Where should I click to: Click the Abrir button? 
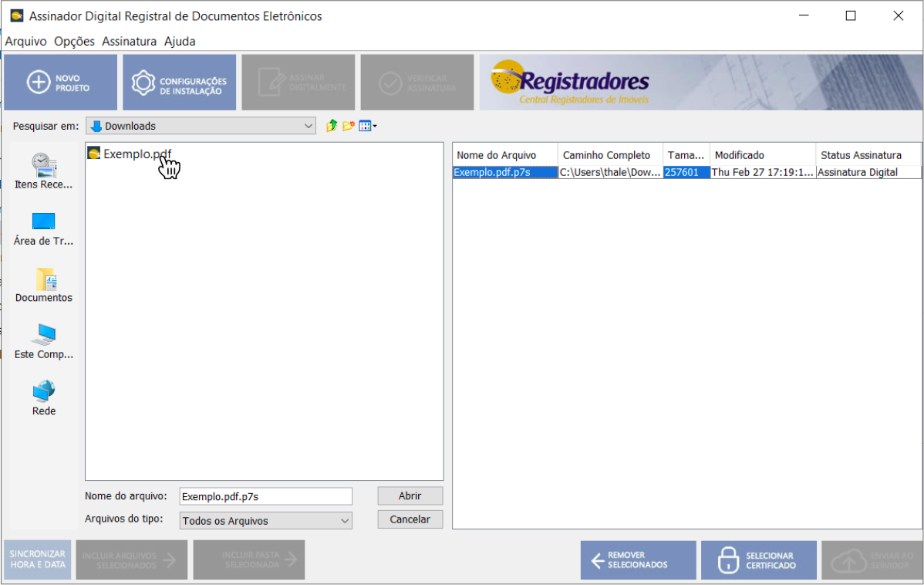pyautogui.click(x=410, y=496)
